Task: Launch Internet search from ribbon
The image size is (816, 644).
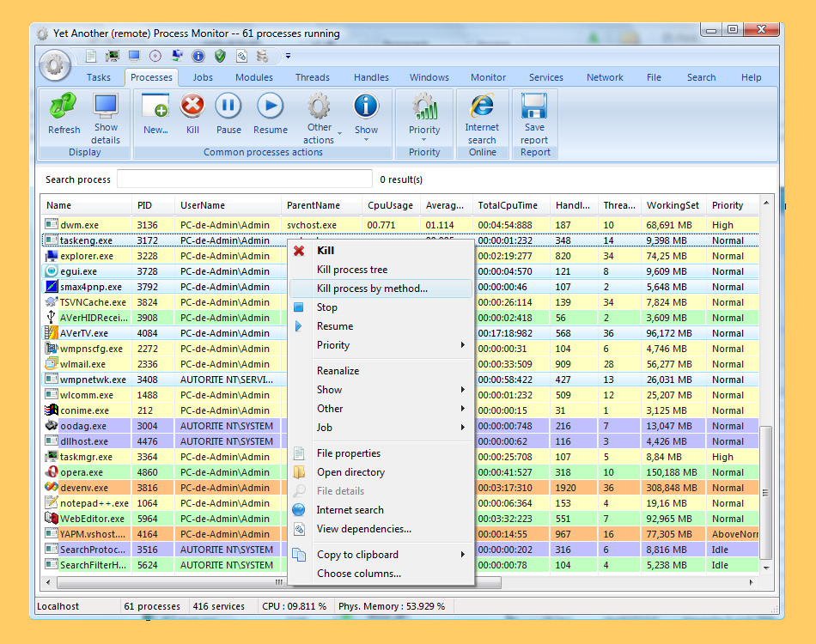Action: click(482, 118)
